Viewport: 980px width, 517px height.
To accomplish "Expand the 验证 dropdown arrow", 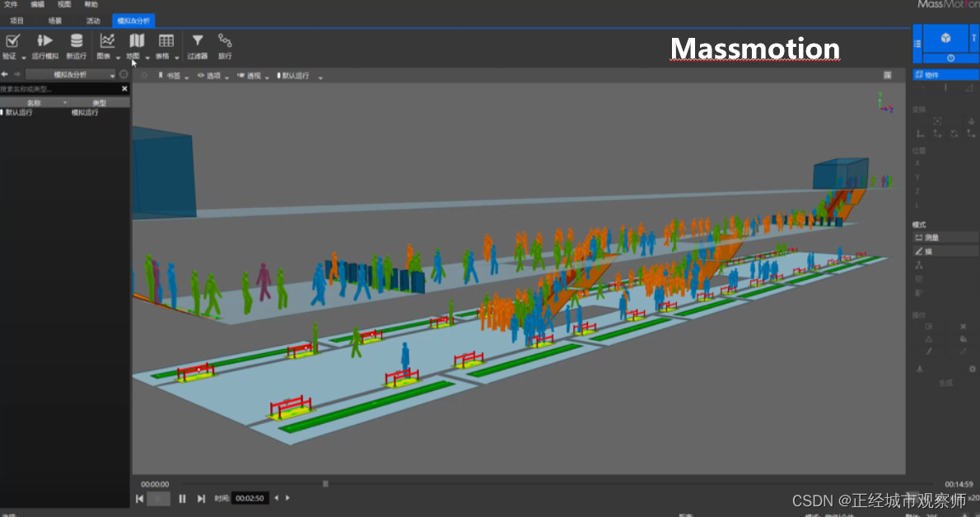I will pos(24,58).
